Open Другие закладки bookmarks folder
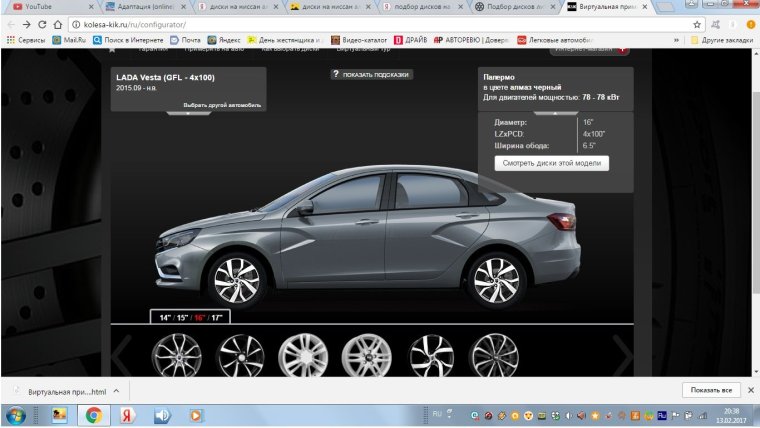 720,40
